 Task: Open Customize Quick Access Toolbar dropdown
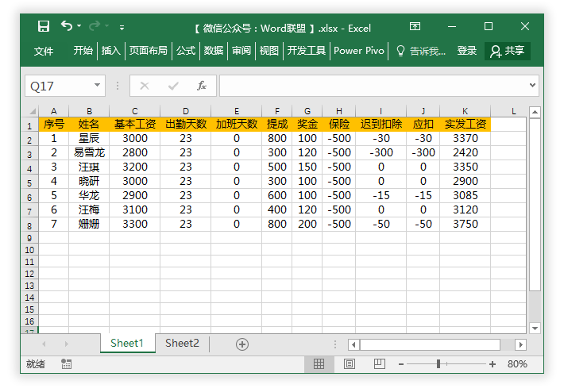click(122, 28)
